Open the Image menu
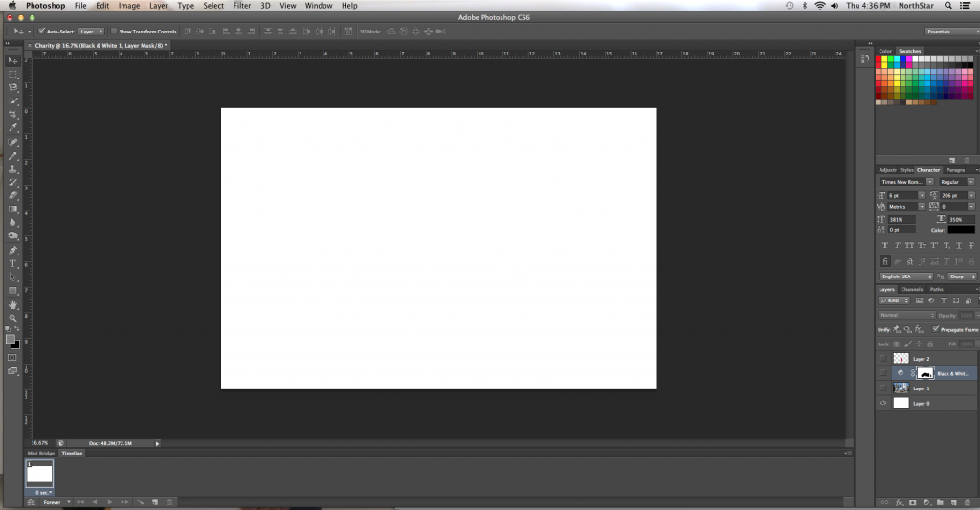980x510 pixels. pos(129,6)
